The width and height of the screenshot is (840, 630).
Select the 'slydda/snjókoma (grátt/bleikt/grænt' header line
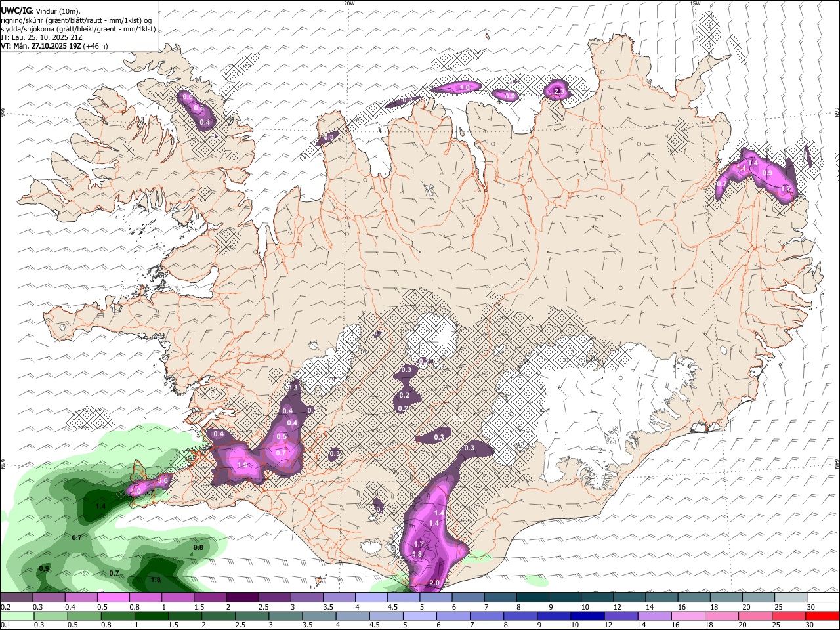pos(78,29)
